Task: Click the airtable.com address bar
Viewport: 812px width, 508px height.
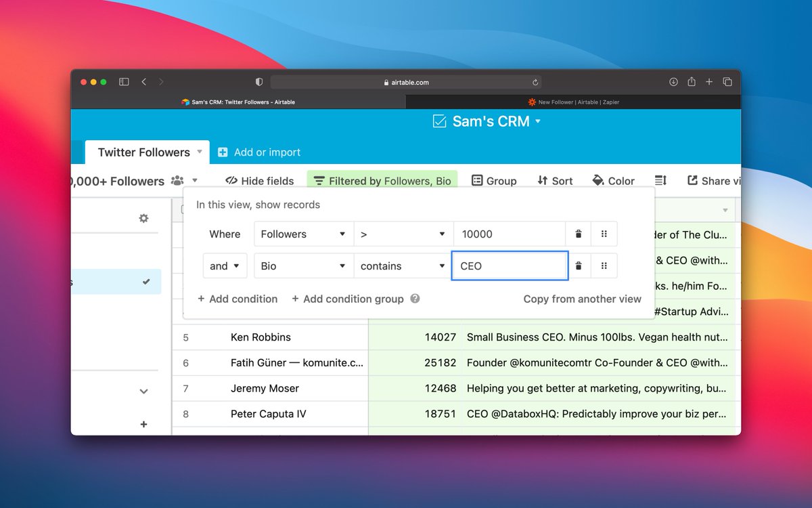Action: pos(406,83)
